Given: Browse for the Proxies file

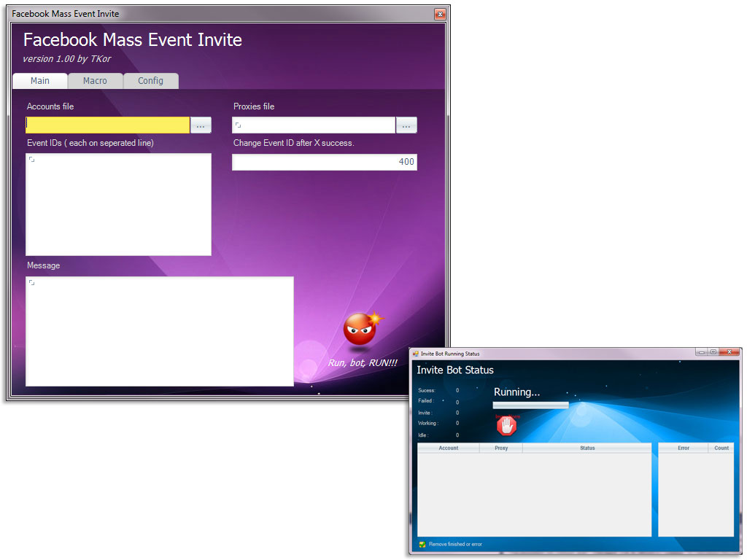Looking at the screenshot, I should point(406,125).
